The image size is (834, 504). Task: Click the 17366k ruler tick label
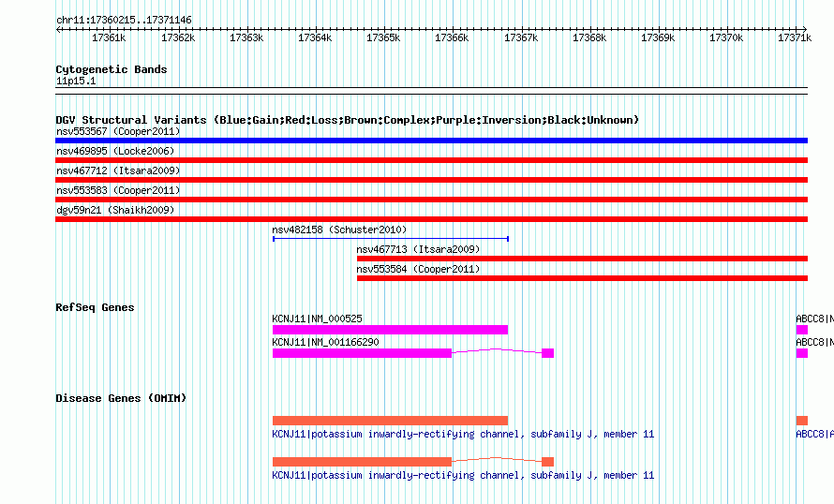pos(452,37)
